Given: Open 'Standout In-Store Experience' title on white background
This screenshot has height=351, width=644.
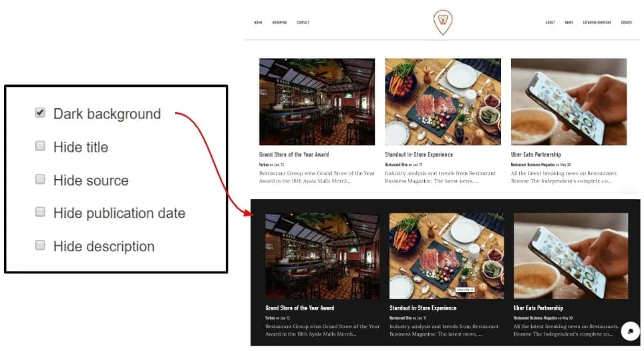Looking at the screenshot, I should (418, 154).
